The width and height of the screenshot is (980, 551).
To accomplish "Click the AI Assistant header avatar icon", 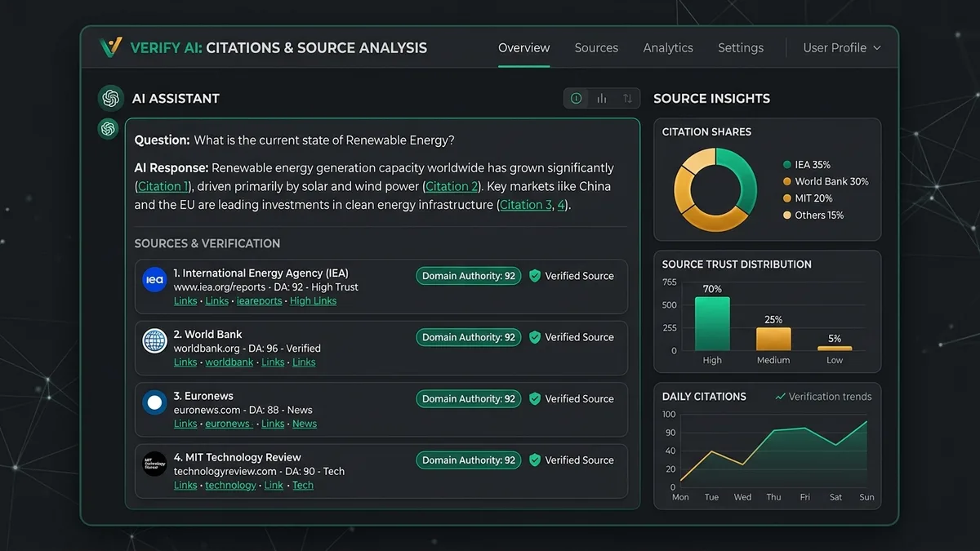I will point(111,98).
